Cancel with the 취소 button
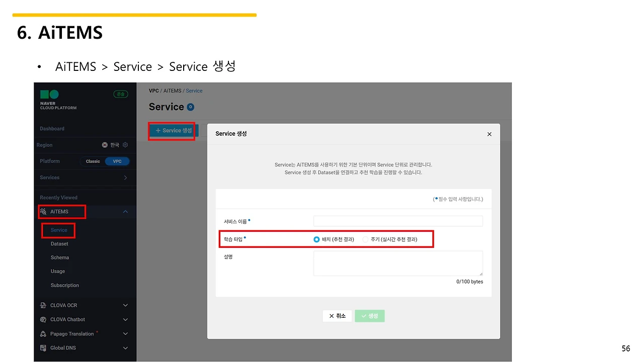This screenshot has width=644, height=362. [x=337, y=316]
